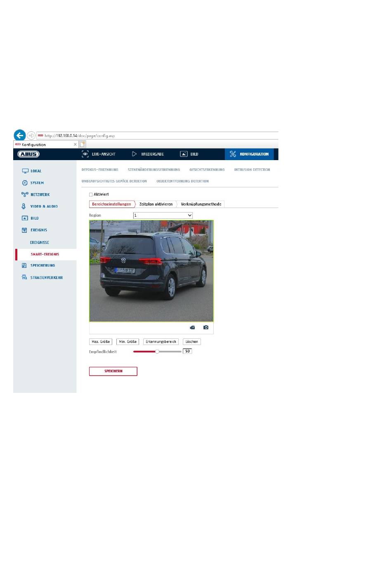Click the Empfindlichkeit slider handle
This screenshot has height=586, width=392.
click(157, 352)
